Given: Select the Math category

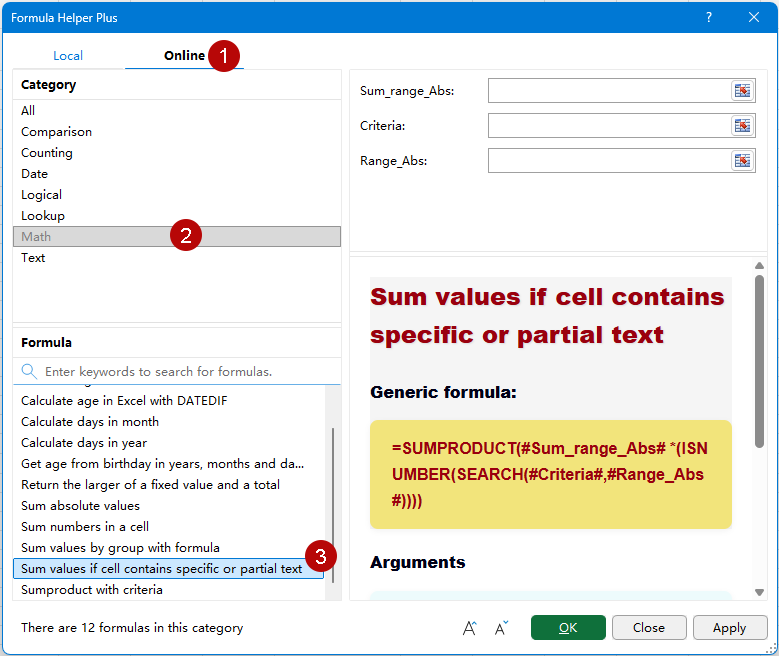Looking at the screenshot, I should 177,237.
